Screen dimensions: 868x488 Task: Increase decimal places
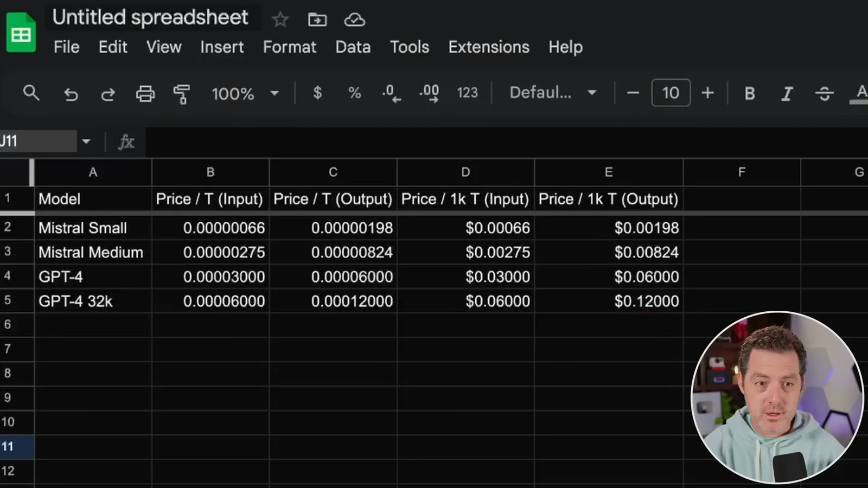(429, 93)
